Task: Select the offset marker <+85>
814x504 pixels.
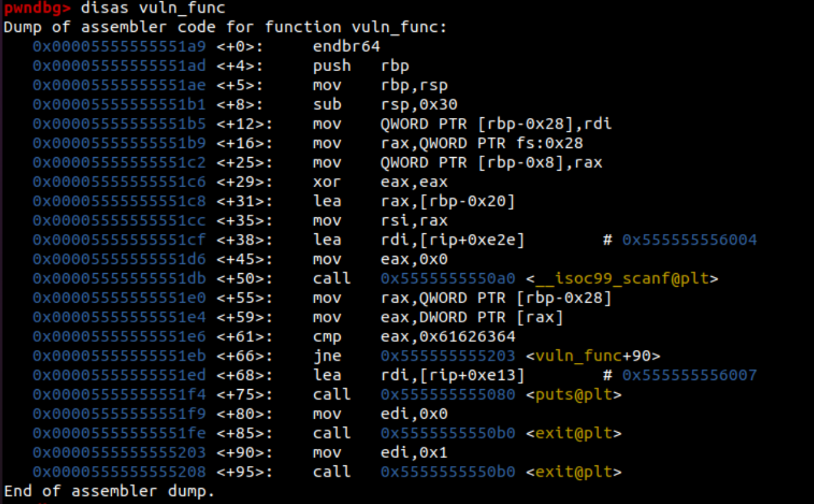Action: pos(244,433)
